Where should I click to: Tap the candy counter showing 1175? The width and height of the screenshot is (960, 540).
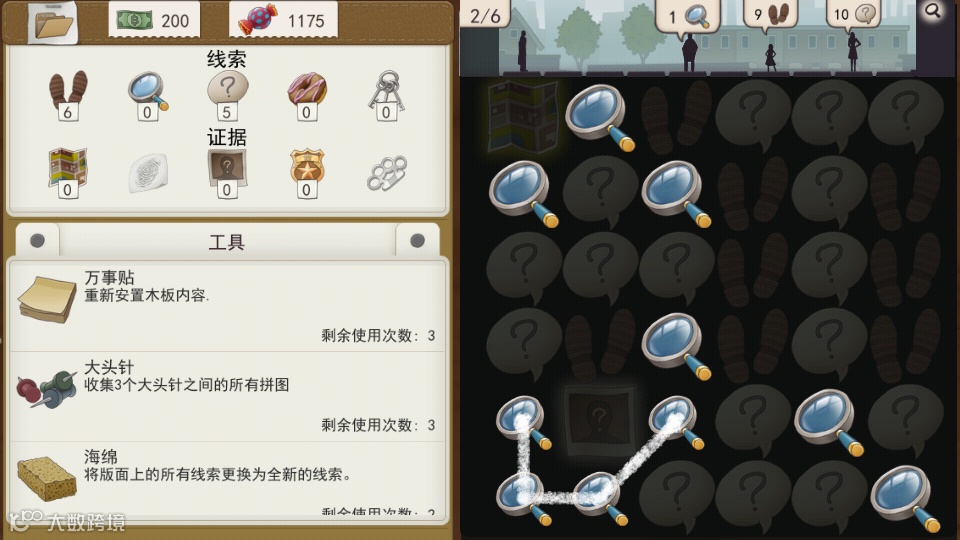pyautogui.click(x=283, y=20)
